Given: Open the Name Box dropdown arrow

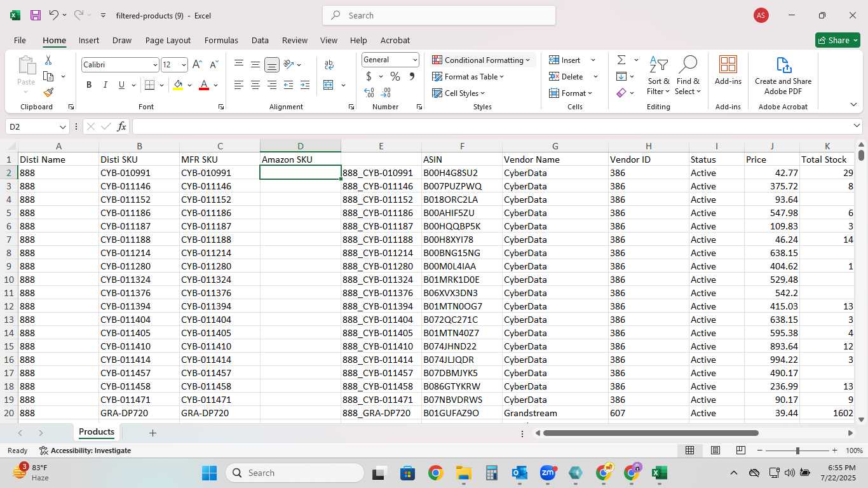Looking at the screenshot, I should pos(62,127).
